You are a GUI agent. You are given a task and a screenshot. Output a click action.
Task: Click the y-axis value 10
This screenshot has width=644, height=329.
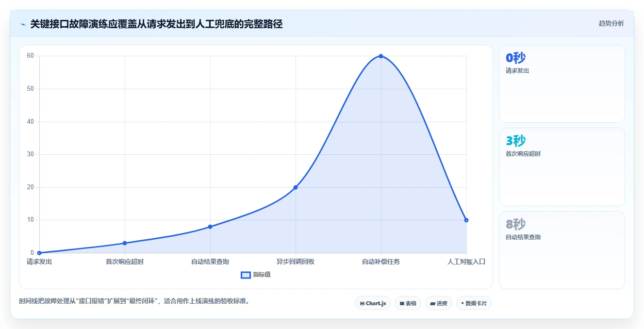tap(30, 220)
